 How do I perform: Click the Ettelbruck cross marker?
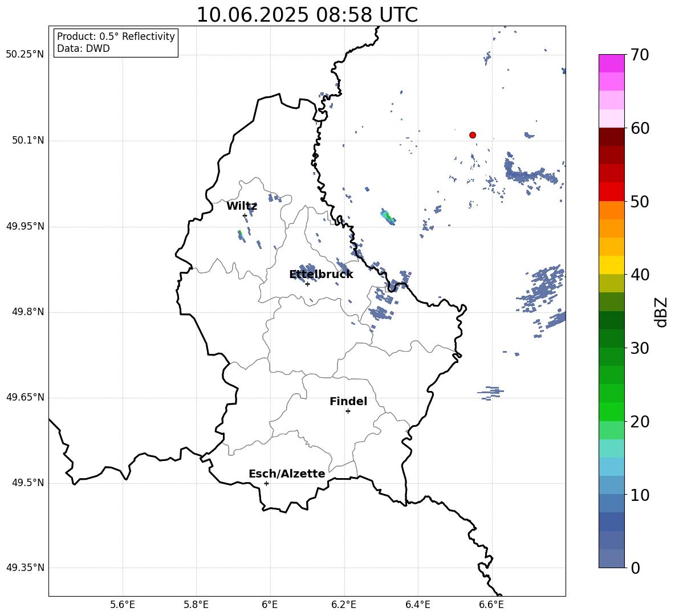click(307, 284)
